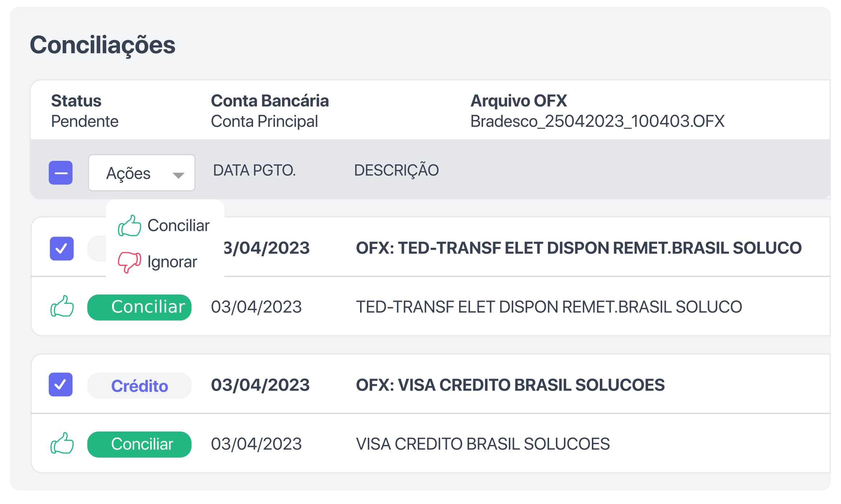Click the Crédito badge
The width and height of the screenshot is (841, 504).
click(139, 385)
